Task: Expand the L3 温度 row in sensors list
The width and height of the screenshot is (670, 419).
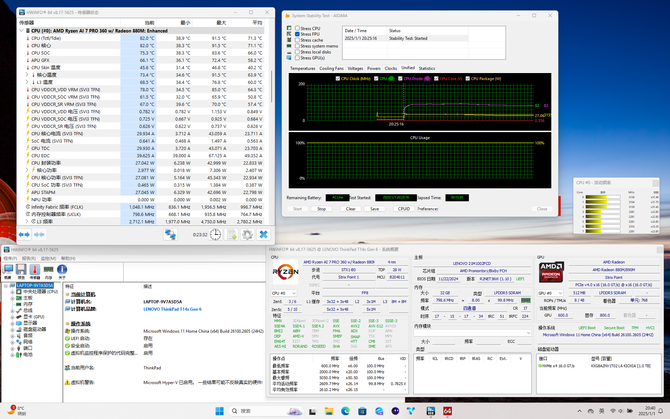Action: (x=27, y=82)
